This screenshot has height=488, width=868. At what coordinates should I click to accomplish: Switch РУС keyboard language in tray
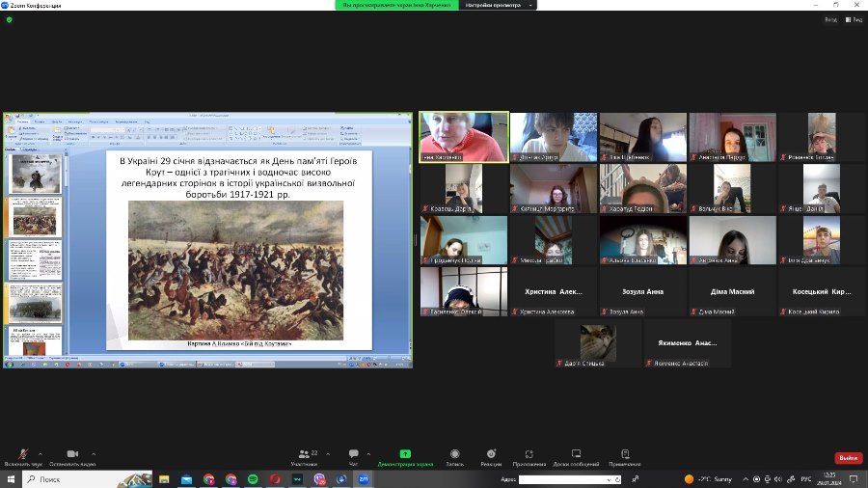pyautogui.click(x=806, y=479)
